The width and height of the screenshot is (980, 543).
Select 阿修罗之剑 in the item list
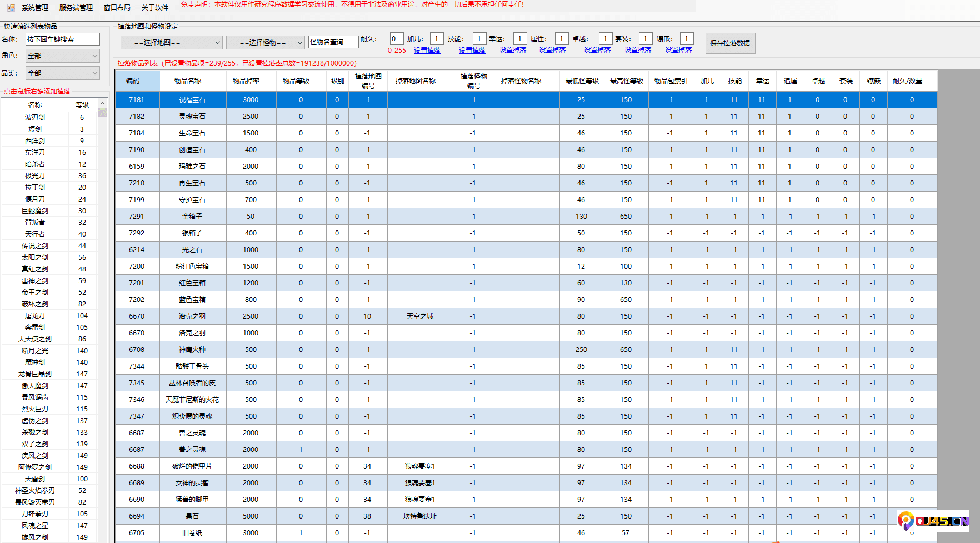35,467
